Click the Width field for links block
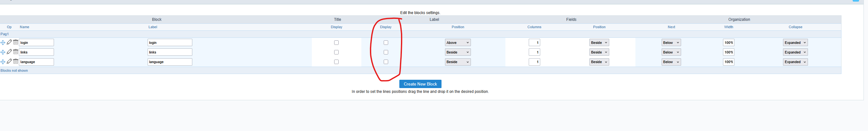The height and width of the screenshot is (131, 868). tap(728, 52)
